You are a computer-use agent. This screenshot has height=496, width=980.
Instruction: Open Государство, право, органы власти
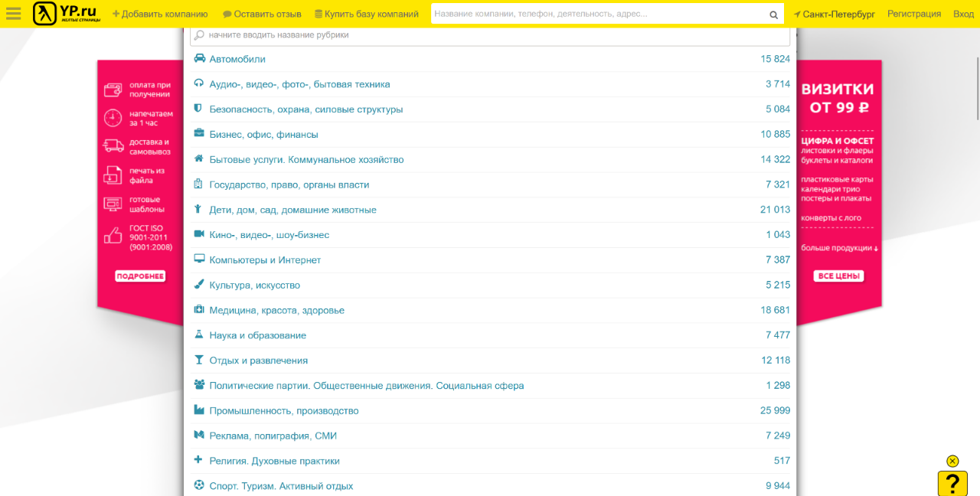point(289,184)
